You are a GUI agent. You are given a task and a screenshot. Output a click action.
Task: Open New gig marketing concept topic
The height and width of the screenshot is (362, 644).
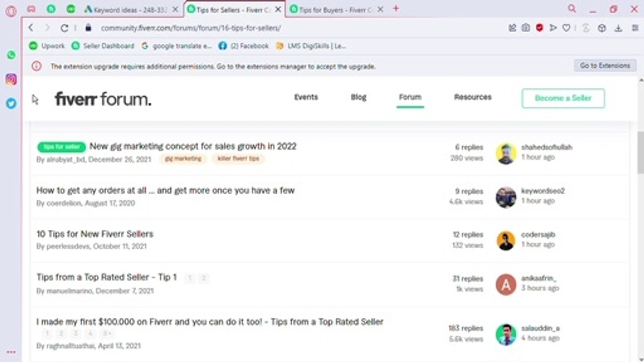tap(193, 146)
